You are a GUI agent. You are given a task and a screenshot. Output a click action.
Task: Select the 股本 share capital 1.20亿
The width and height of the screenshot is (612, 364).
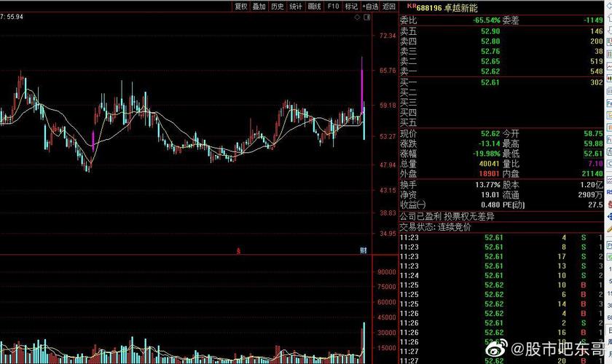click(x=592, y=184)
